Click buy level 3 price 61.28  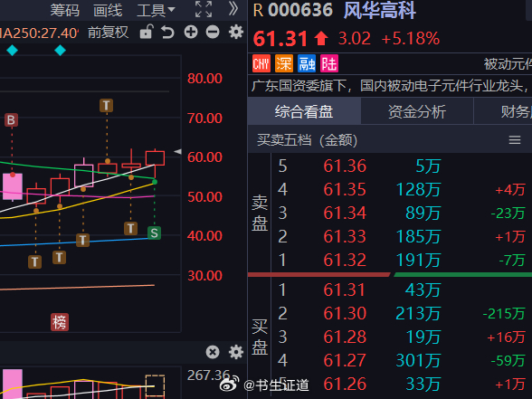coord(345,337)
